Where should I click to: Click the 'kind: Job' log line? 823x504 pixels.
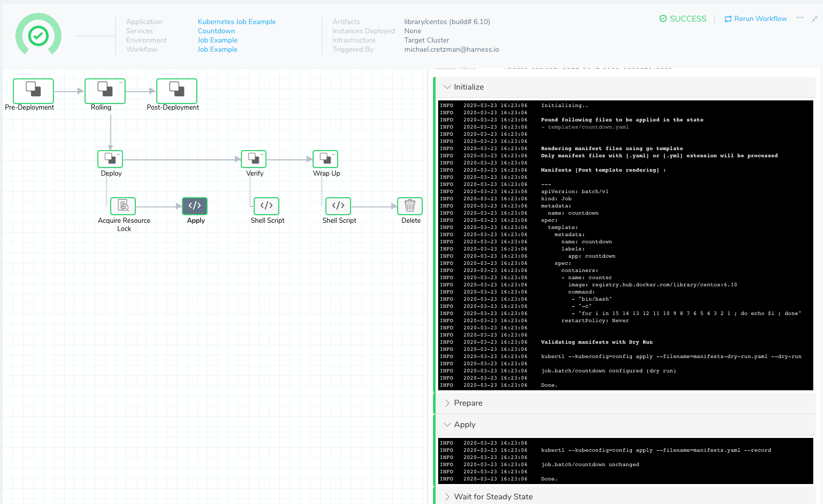click(556, 199)
